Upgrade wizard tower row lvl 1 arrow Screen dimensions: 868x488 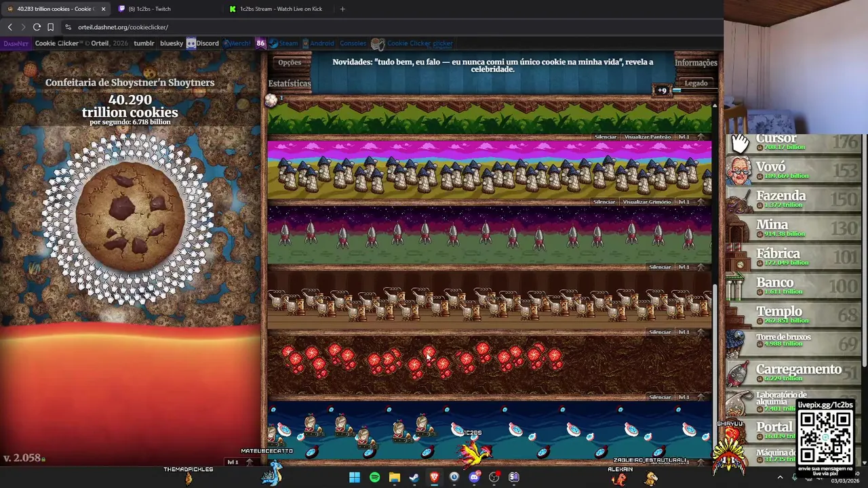click(691, 202)
